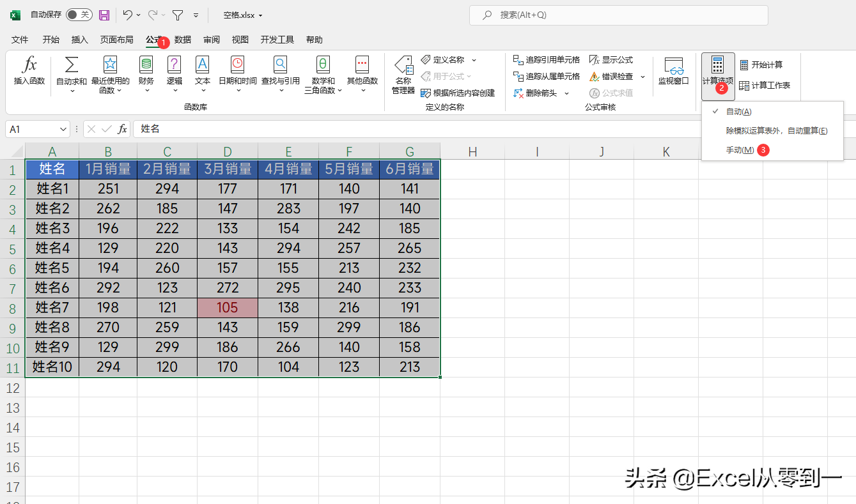Click 追踪引用单元格 trace precedents button
856x504 pixels.
click(x=547, y=60)
